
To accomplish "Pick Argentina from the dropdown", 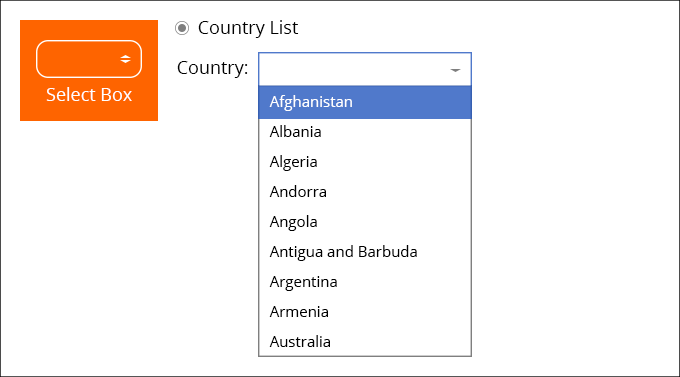I will (365, 282).
